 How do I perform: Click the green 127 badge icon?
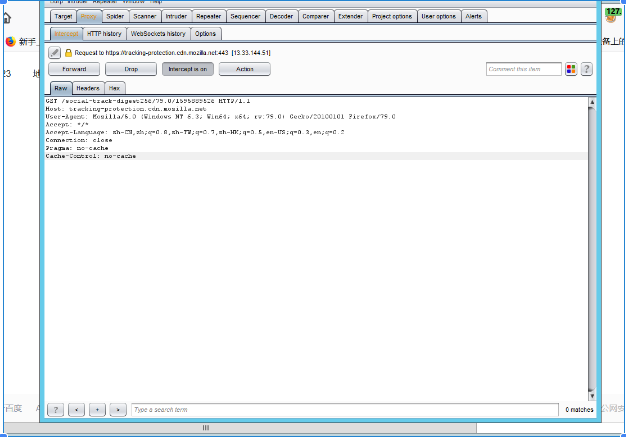coord(613,13)
